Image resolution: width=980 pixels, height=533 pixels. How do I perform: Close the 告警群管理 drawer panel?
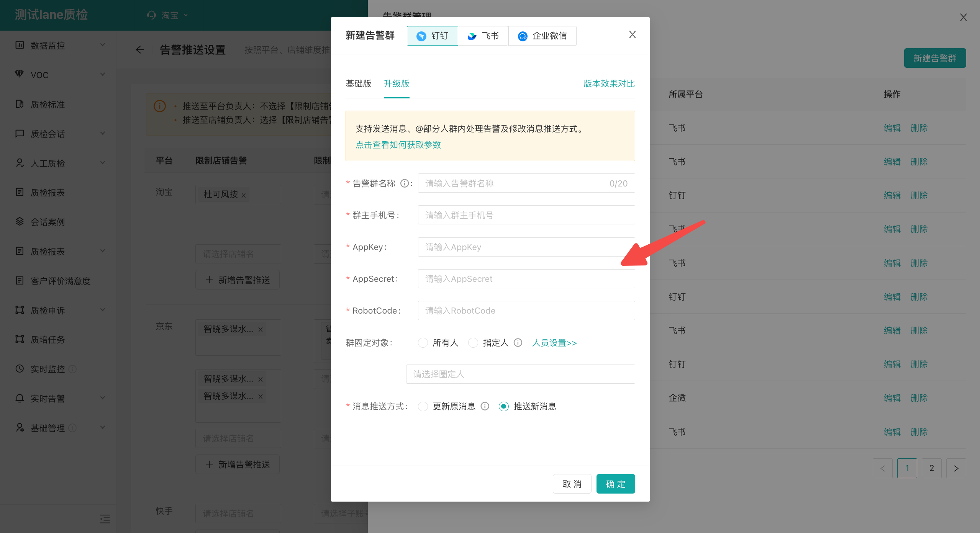(964, 17)
